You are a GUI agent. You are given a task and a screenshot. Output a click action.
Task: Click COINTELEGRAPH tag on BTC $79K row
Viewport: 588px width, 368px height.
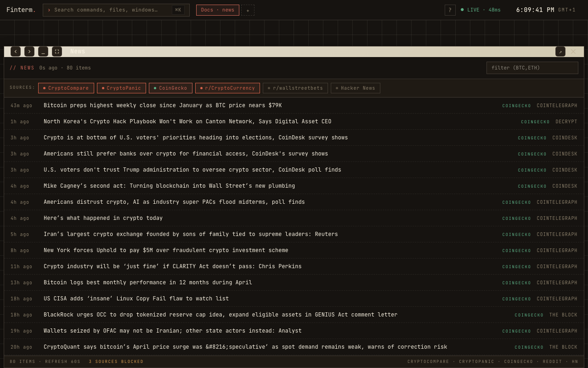click(x=557, y=106)
